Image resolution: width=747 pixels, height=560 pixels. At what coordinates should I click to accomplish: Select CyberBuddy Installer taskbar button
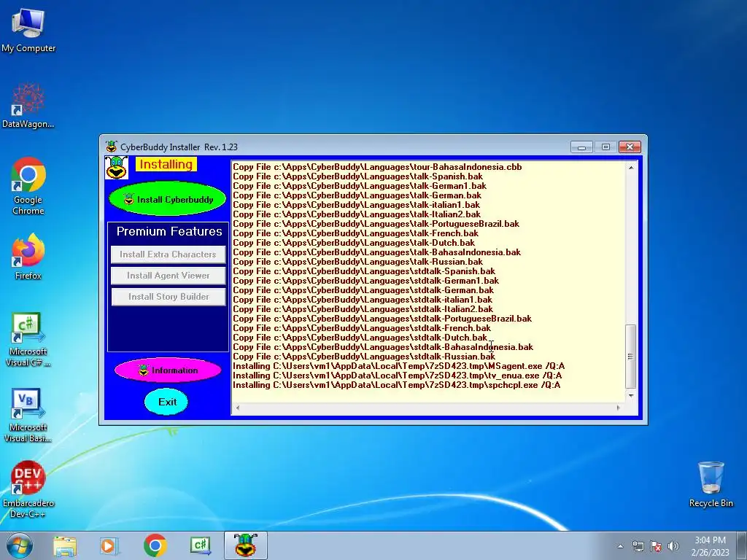tap(246, 545)
